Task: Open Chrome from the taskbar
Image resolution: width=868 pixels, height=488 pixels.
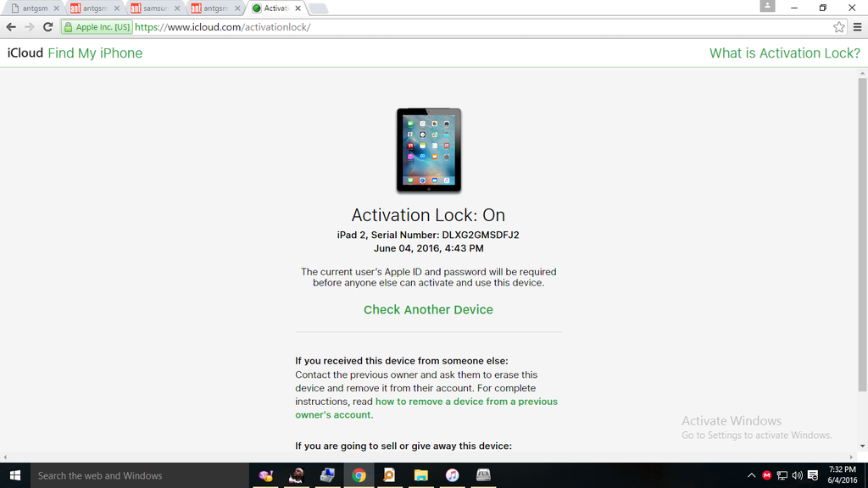Action: click(x=359, y=475)
